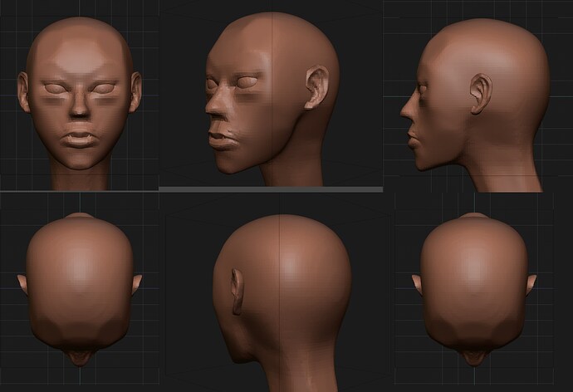Select the front-facing head view
This screenshot has width=573, height=392.
[x=79, y=102]
